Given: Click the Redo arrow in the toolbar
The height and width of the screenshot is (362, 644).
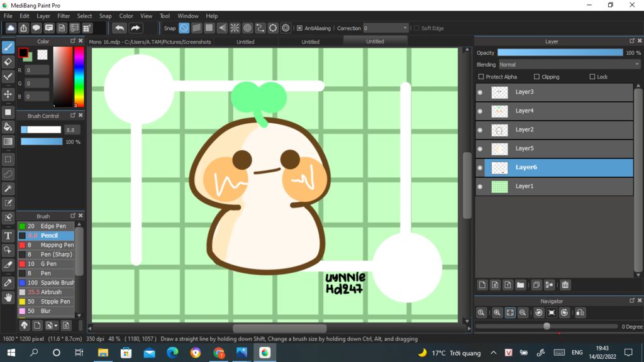Looking at the screenshot, I should click(x=135, y=28).
